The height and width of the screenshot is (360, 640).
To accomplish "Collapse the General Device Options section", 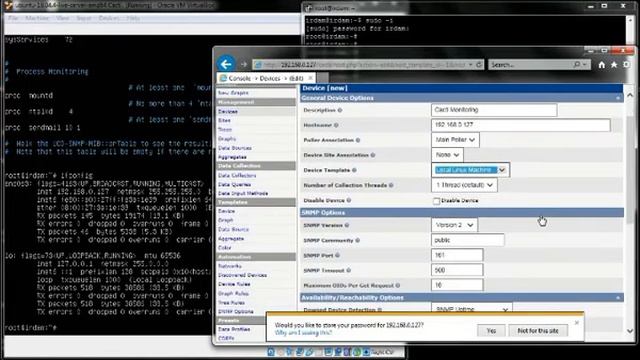I will pos(618,98).
